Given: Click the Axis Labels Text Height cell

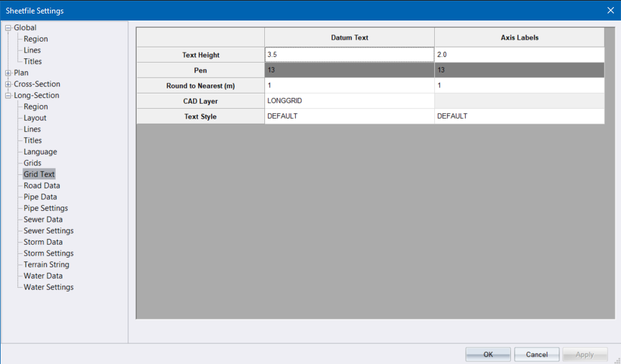Looking at the screenshot, I should (518, 55).
